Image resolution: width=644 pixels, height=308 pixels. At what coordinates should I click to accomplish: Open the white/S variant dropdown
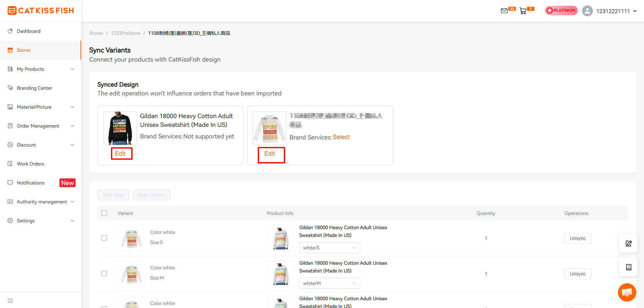(x=329, y=248)
